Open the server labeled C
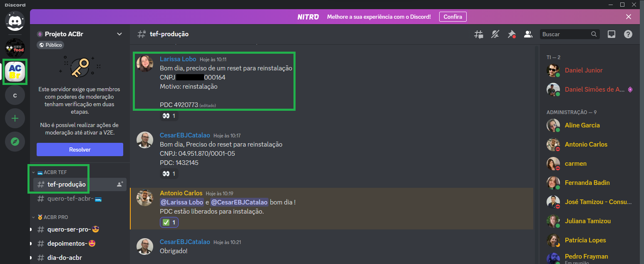The width and height of the screenshot is (644, 264). (15, 96)
